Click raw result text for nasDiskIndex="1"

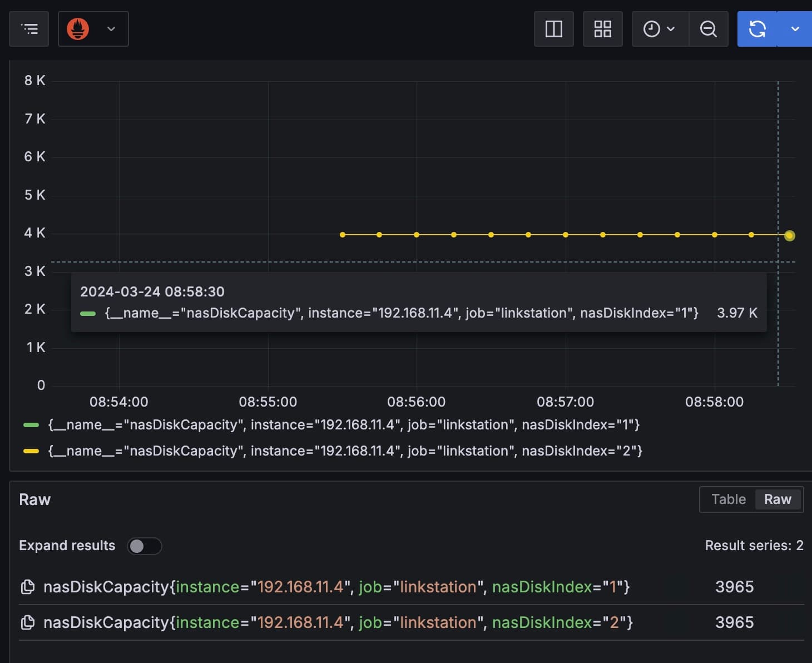[x=336, y=587]
